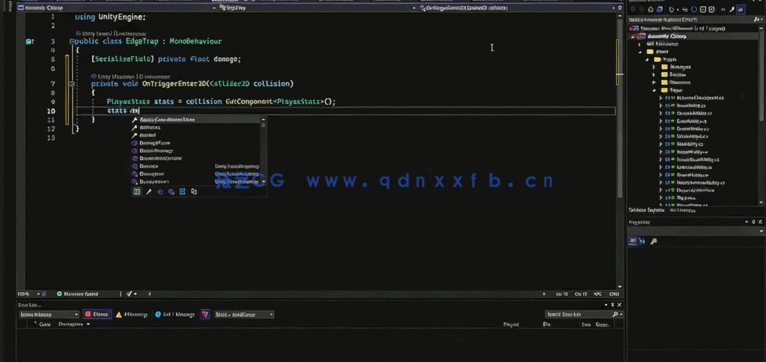Click the CRLF line ending indicator
766x362 pixels.
pyautogui.click(x=614, y=294)
